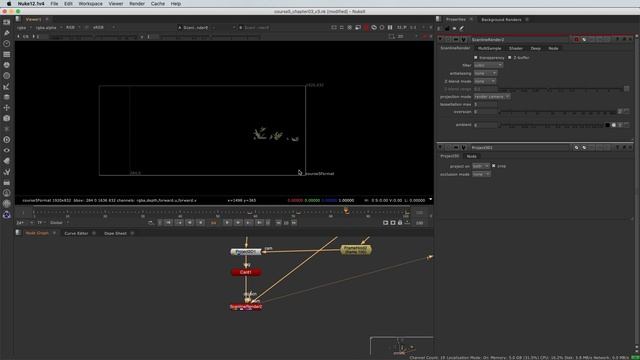Open the Z-blend mode dropdown
The image size is (640, 360).
[x=485, y=81]
